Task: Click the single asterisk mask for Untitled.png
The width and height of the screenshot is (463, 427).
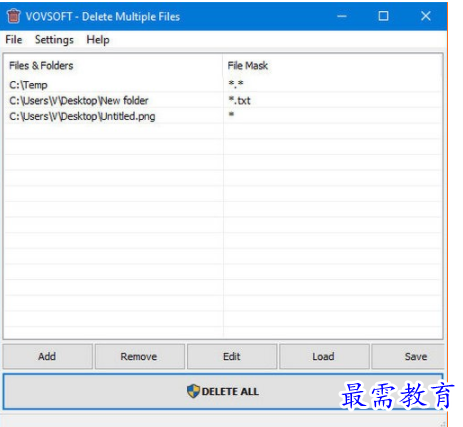Action: (231, 114)
